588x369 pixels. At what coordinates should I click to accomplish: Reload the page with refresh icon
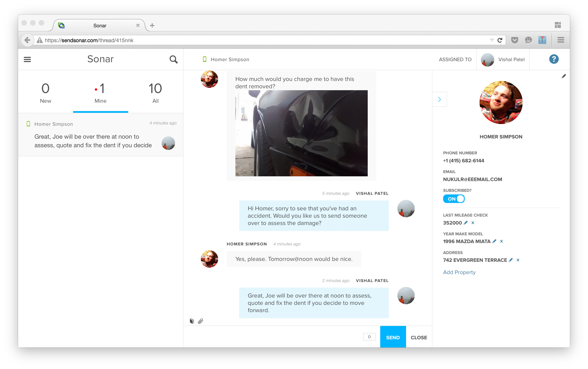(500, 40)
